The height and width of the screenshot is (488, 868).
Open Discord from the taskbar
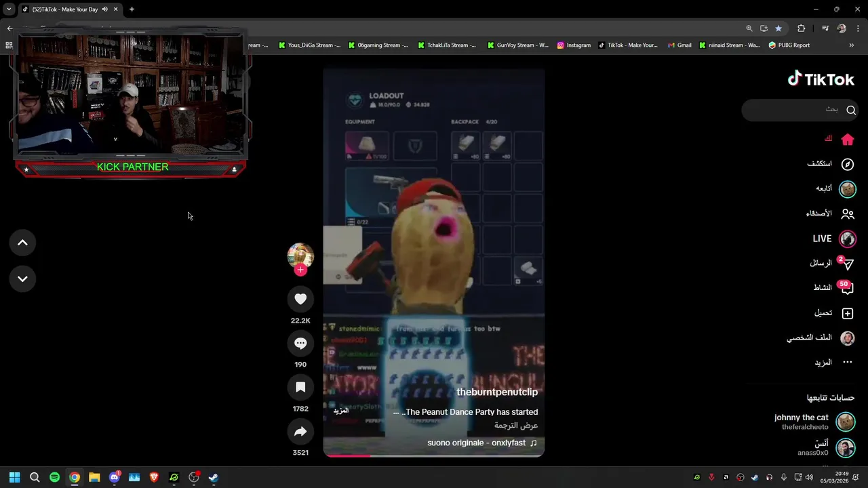coord(114,477)
